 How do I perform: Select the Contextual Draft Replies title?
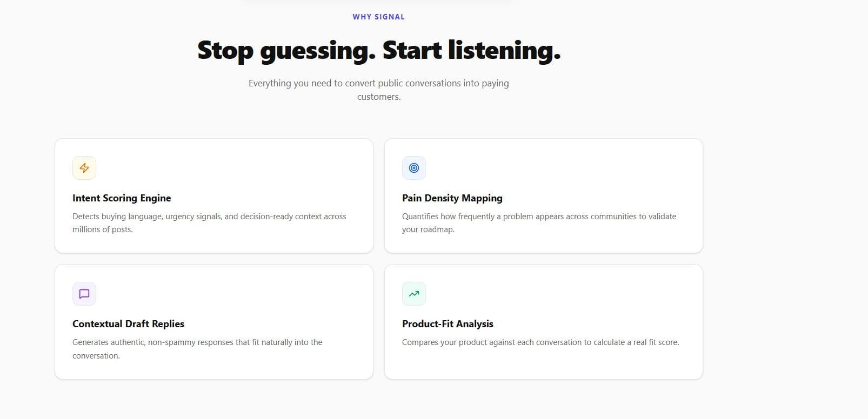click(128, 324)
